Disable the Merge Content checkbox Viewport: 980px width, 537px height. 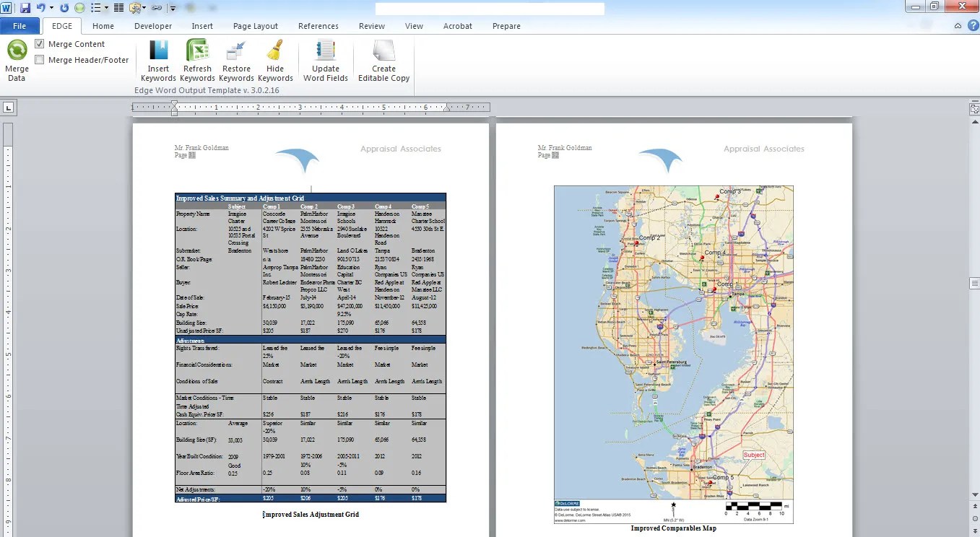coord(38,43)
